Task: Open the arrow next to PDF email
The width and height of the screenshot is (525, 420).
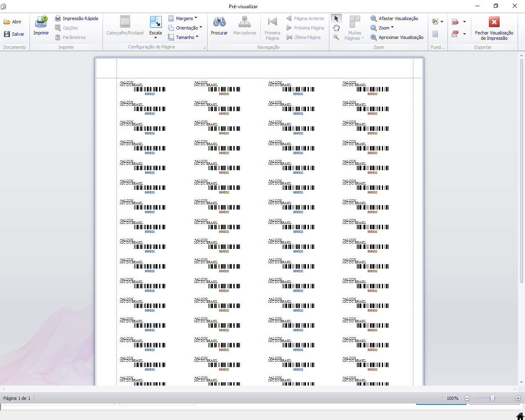Action: (x=464, y=34)
